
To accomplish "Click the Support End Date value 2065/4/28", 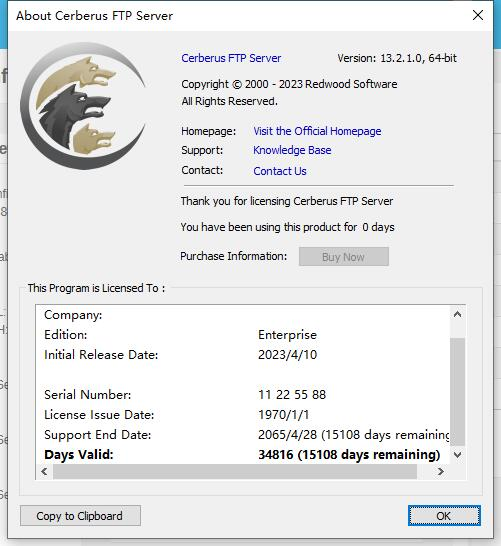I will 287,435.
